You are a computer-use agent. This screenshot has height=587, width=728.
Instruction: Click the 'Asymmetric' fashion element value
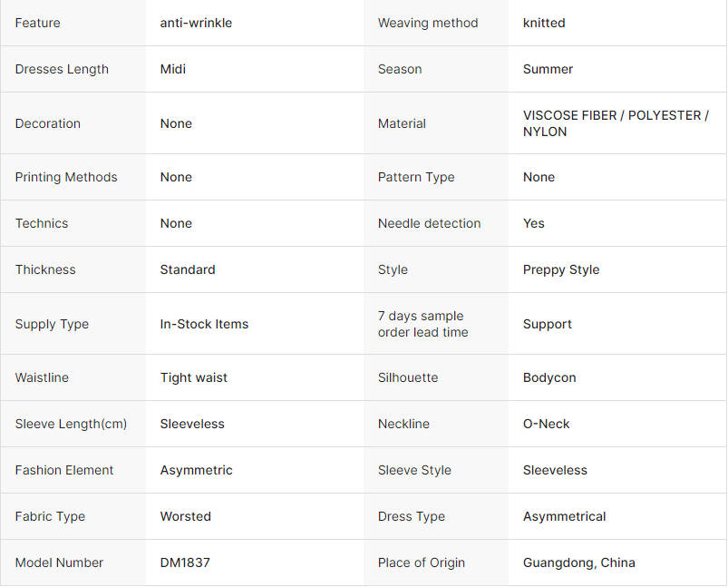tap(196, 470)
